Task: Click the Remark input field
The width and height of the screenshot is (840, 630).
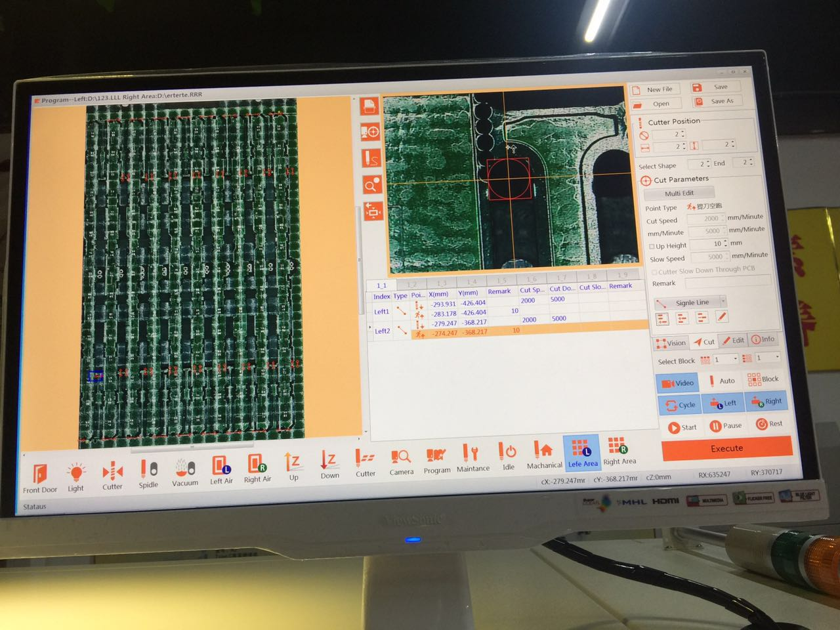Action: (727, 282)
